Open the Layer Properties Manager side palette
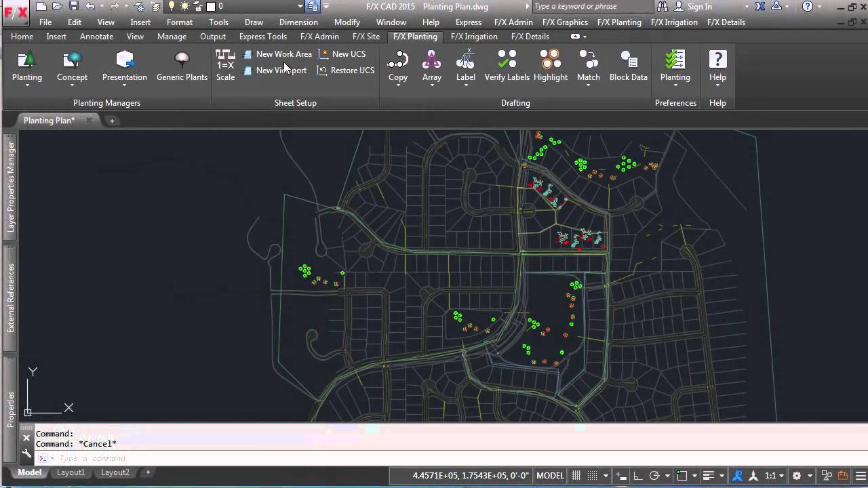The height and width of the screenshot is (488, 868). coord(11,186)
